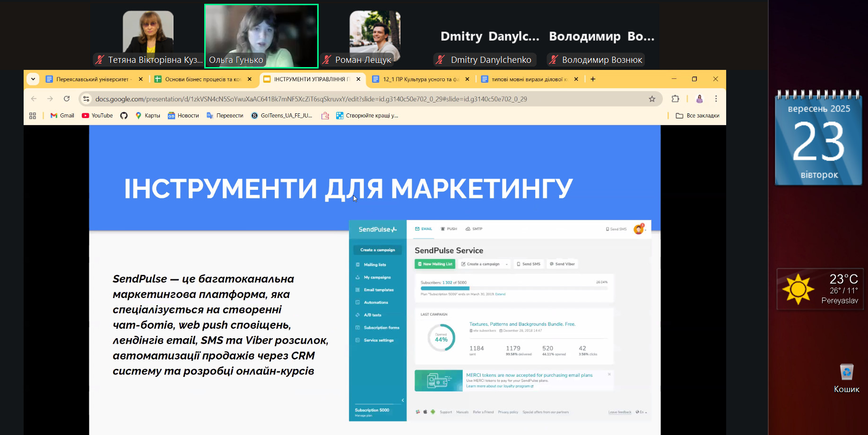Expand the tab search dropdown arrow
Viewport: 868px width, 435px height.
click(x=33, y=79)
